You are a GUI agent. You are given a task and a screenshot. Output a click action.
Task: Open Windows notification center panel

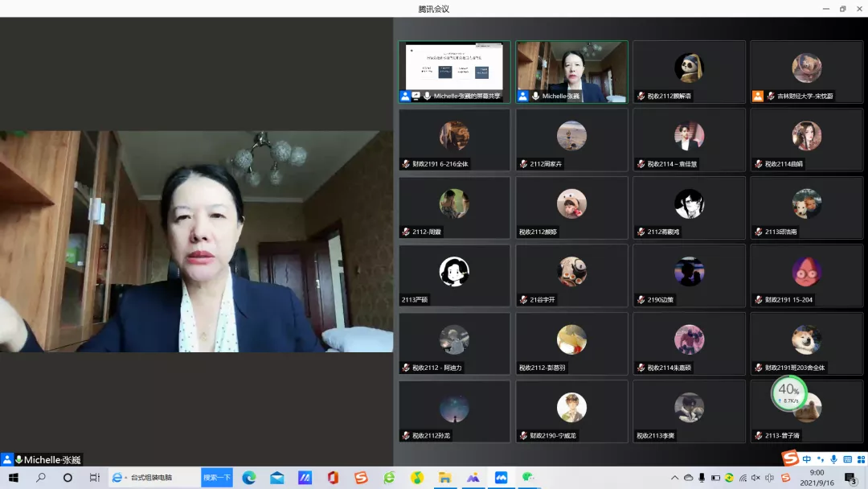point(850,479)
